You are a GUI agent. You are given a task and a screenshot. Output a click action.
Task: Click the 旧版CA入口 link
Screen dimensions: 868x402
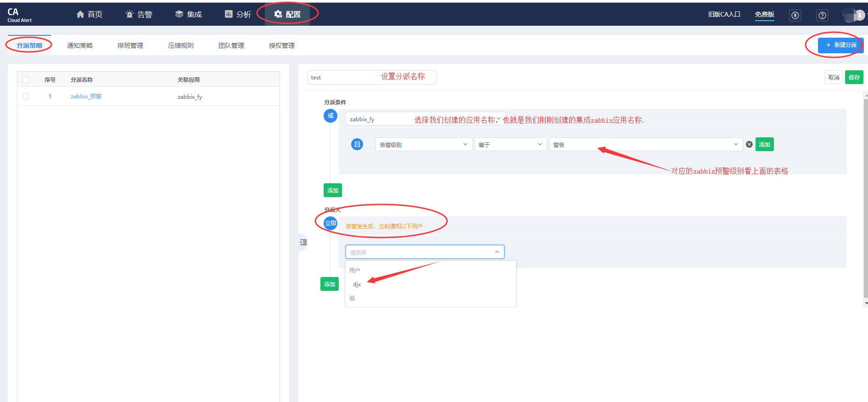tap(724, 14)
